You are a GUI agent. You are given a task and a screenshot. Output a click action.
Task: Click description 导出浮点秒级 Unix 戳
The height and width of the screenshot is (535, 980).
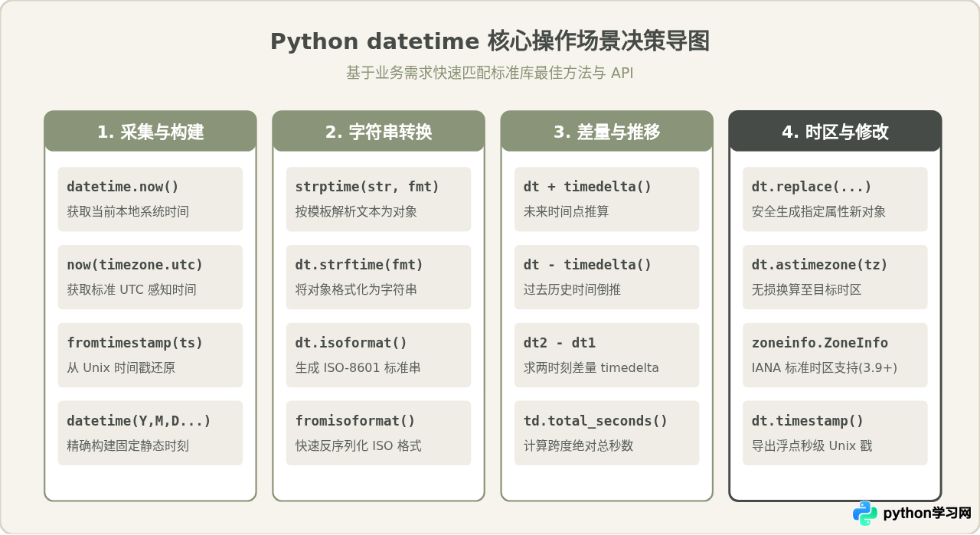click(x=812, y=446)
